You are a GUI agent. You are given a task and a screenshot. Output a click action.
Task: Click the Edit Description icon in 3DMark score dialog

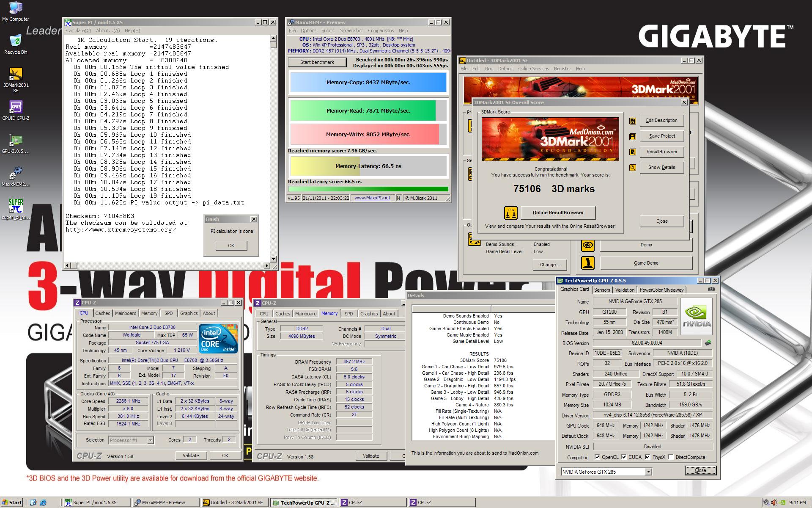click(633, 121)
